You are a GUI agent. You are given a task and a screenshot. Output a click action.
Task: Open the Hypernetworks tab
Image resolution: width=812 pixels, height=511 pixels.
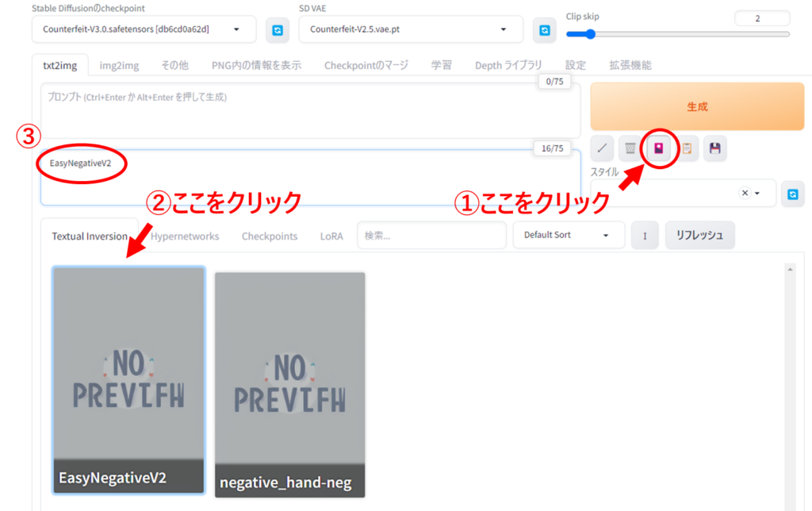pos(185,236)
